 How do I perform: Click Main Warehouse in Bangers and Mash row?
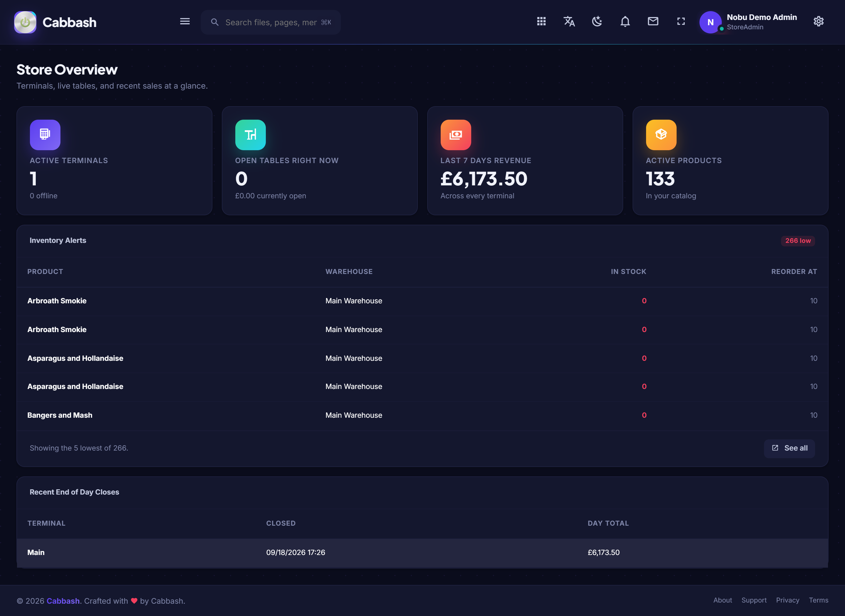coord(354,415)
